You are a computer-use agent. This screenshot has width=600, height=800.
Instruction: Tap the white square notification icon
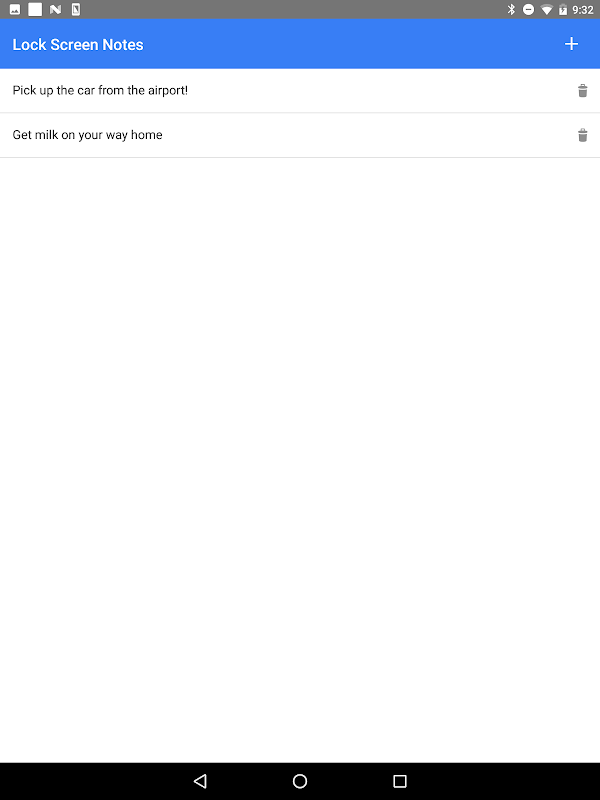tap(35, 9)
